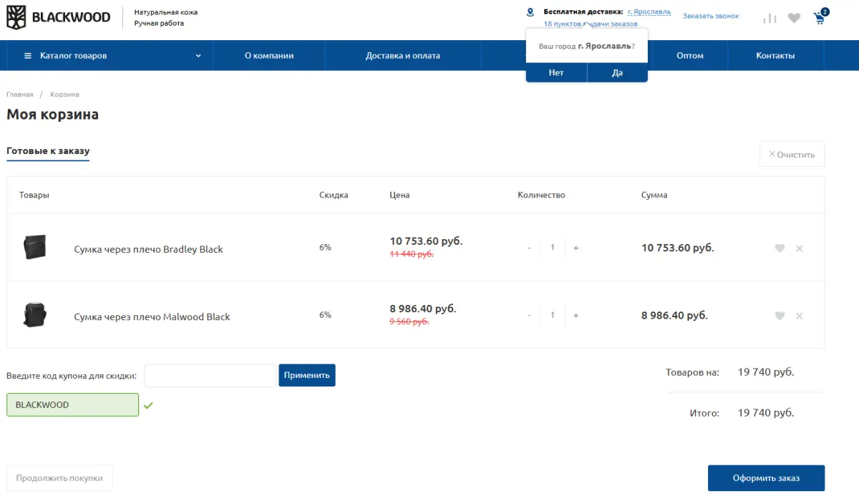The height and width of the screenshot is (504, 859).
Task: Increase quantity of Bradley Black bag
Action: [x=576, y=248]
